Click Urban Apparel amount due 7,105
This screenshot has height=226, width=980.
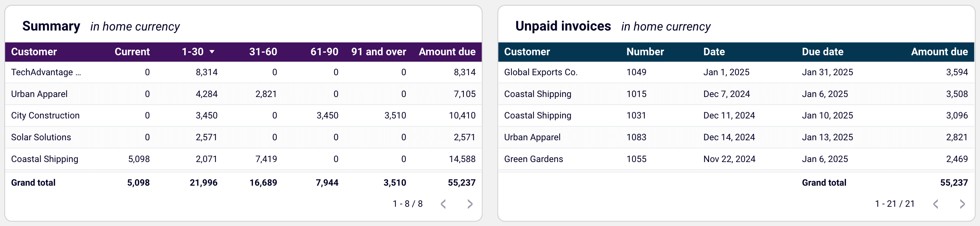point(465,94)
